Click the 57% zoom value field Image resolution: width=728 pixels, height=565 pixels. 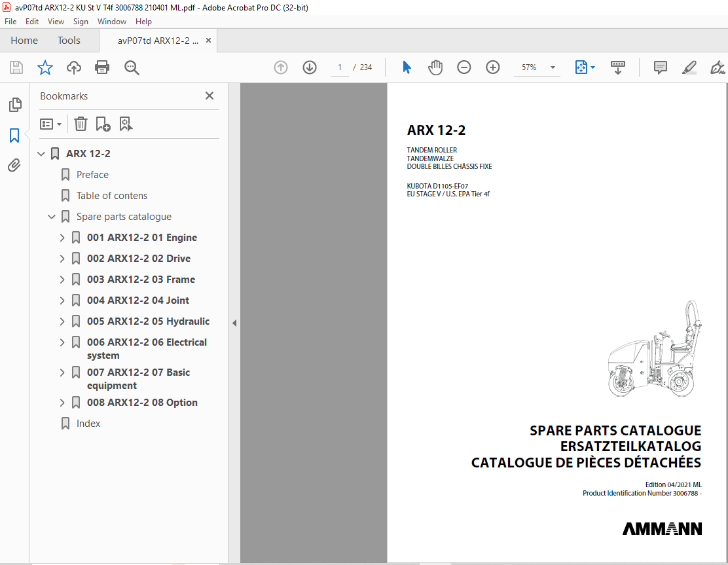529,67
